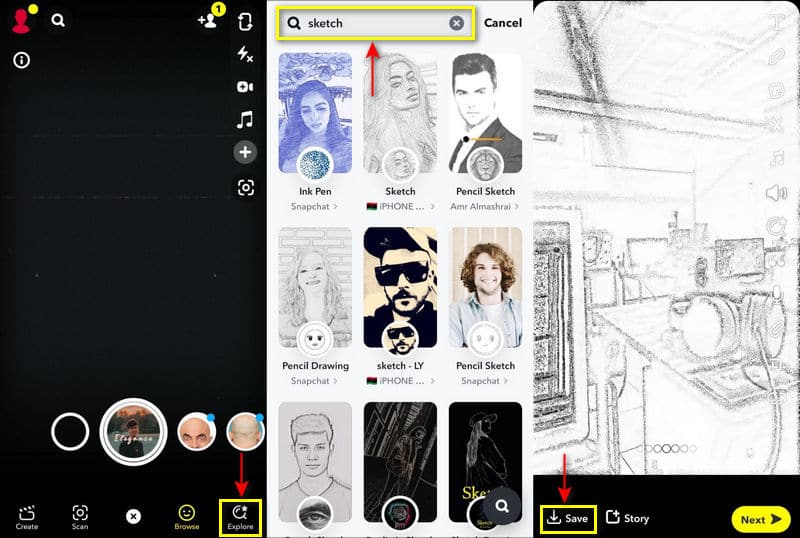Open the Pencil Sketch lens by Amr Almashrai
Screen dimensions: 800x538
[x=485, y=113]
